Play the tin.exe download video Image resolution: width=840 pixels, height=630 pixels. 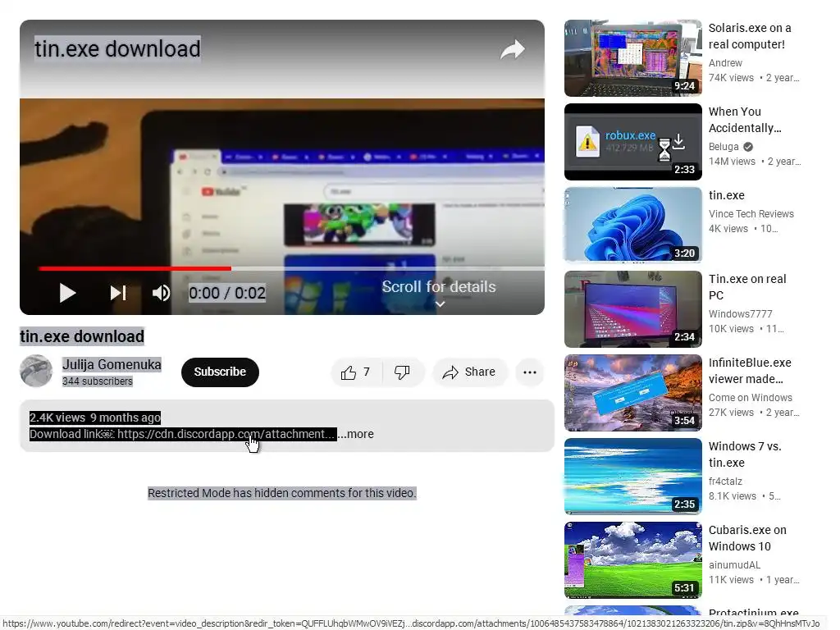pos(67,293)
